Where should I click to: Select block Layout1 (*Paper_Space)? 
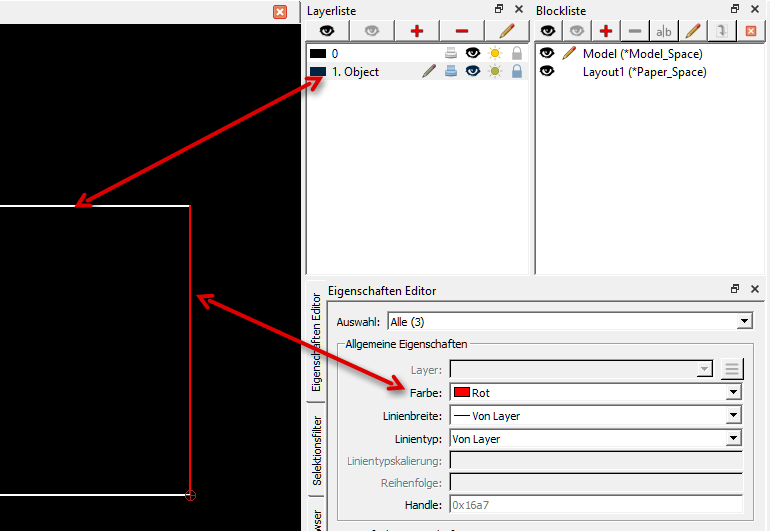click(644, 71)
